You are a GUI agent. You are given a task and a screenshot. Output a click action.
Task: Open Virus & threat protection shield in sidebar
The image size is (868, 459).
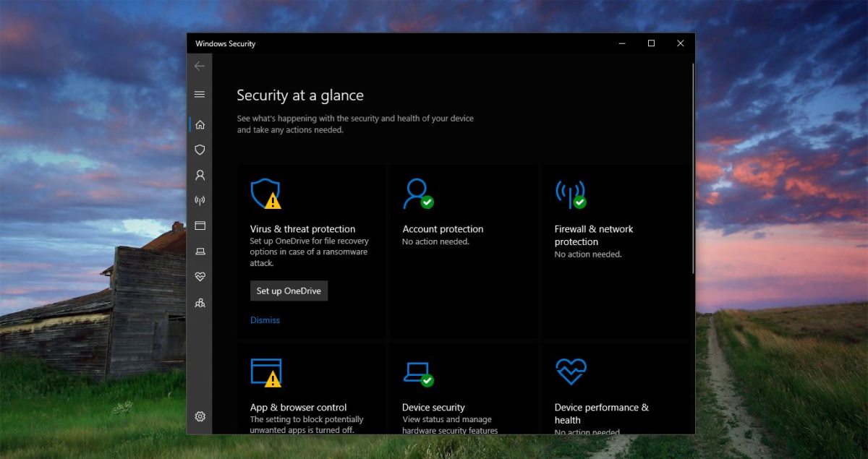[200, 150]
